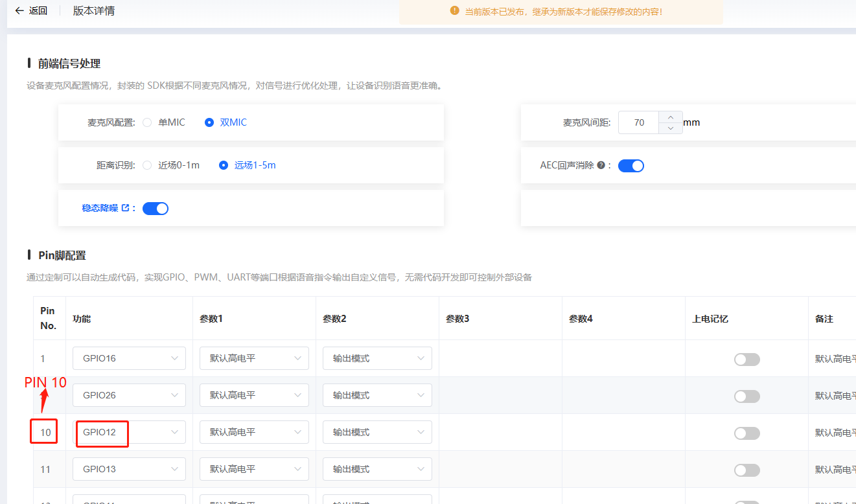The width and height of the screenshot is (856, 504).
Task: Click the 麦克风间距 value input field
Action: tap(638, 122)
